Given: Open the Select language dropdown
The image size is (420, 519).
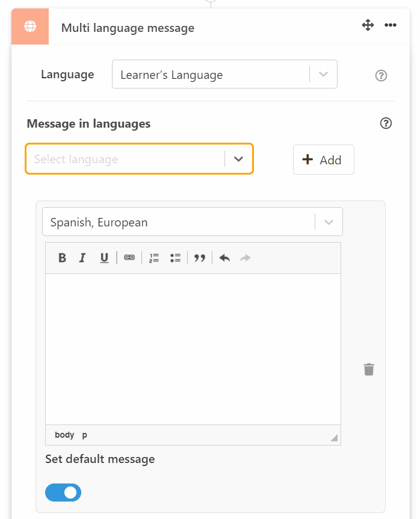Looking at the screenshot, I should (x=238, y=158).
